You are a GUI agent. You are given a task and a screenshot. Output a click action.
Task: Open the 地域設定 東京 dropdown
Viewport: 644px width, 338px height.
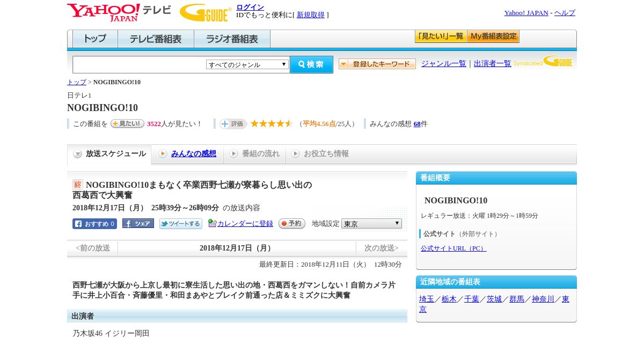pos(371,223)
